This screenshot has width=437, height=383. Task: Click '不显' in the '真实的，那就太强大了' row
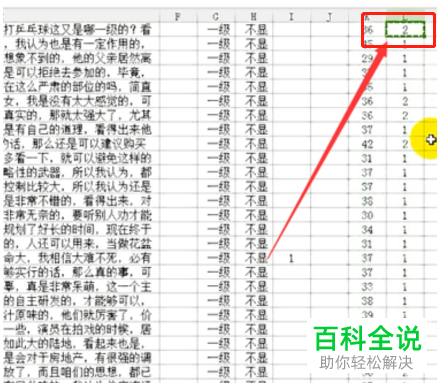pyautogui.click(x=256, y=115)
